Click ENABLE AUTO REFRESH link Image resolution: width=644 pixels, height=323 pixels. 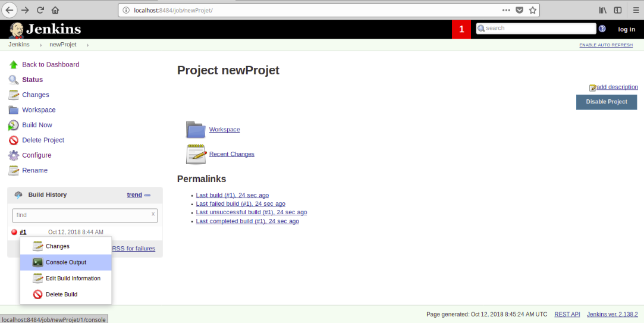[606, 45]
